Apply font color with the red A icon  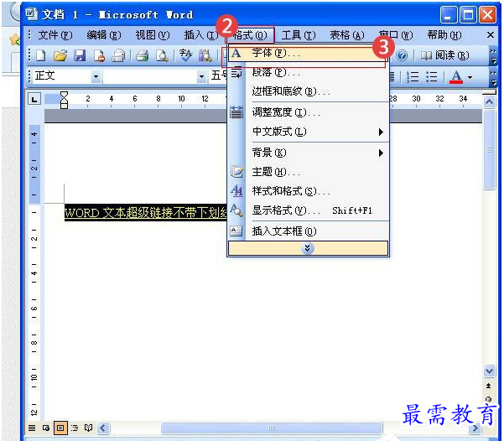[456, 77]
